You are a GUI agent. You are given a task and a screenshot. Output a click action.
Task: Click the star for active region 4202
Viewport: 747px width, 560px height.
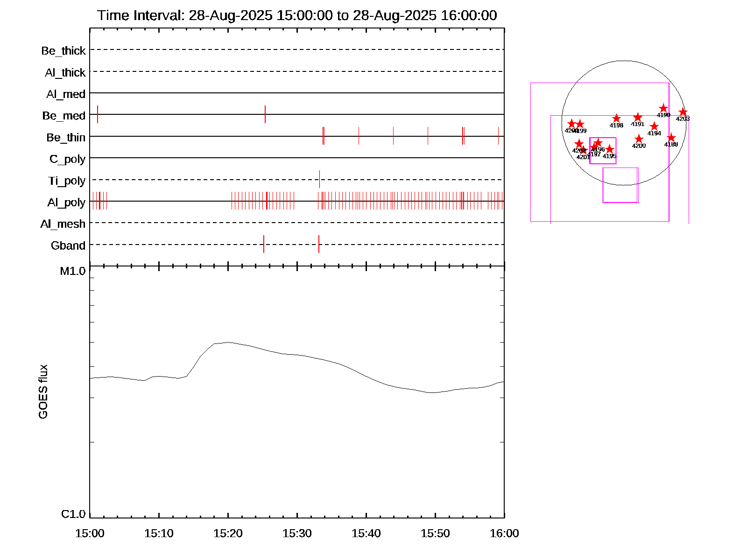579,144
